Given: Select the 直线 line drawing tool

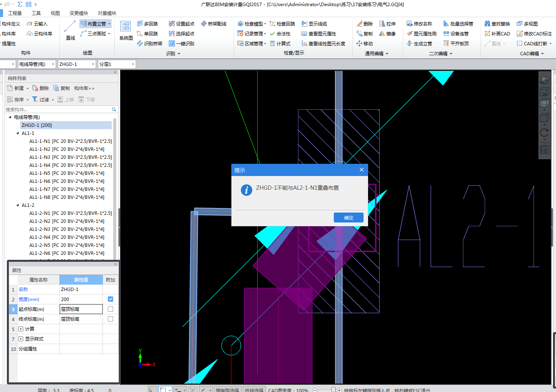Looking at the screenshot, I should pyautogui.click(x=71, y=30).
